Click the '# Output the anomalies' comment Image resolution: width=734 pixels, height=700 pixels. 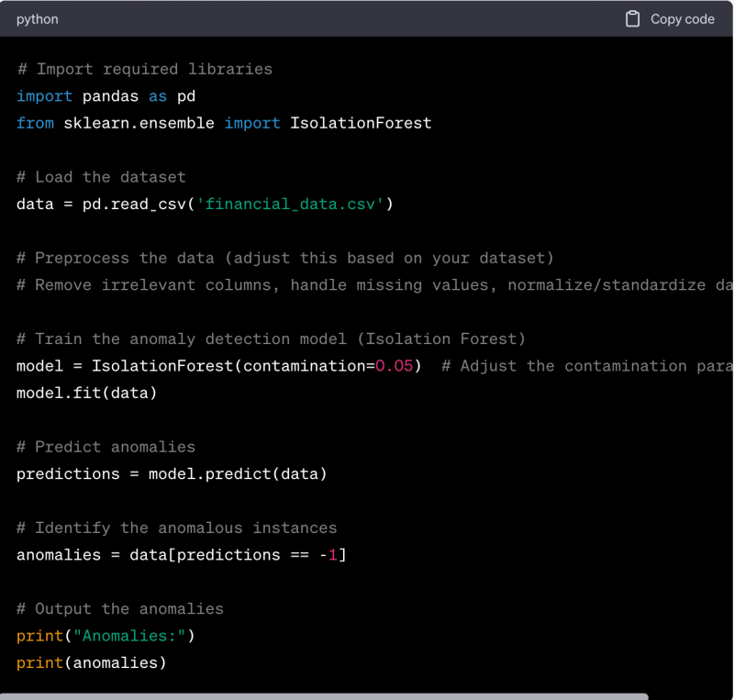(x=119, y=608)
